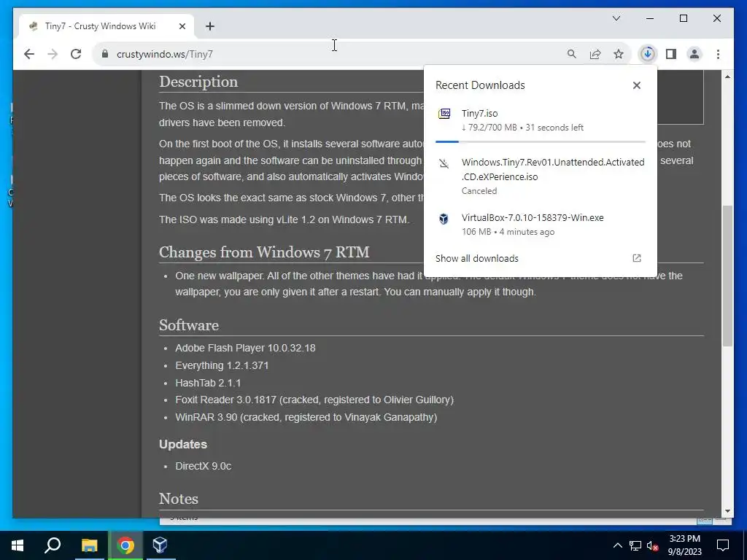
Task: Click the address bar URL crustywindo.ws/Tiny7
Action: (165, 54)
